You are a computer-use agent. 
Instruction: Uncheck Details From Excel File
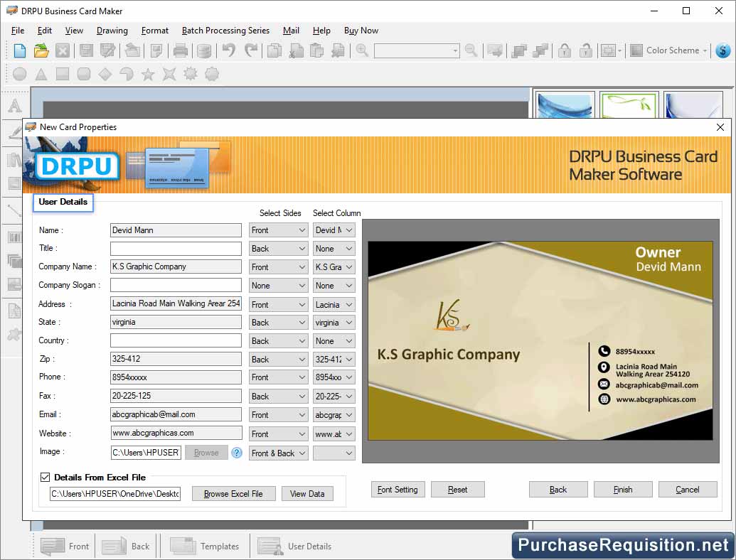pos(45,477)
